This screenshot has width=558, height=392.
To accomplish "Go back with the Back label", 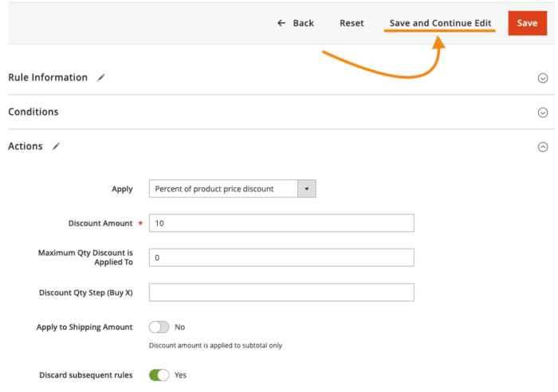I will [303, 23].
